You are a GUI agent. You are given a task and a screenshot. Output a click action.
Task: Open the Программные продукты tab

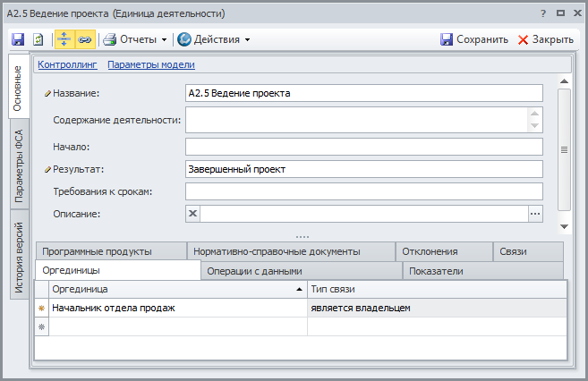(x=97, y=251)
